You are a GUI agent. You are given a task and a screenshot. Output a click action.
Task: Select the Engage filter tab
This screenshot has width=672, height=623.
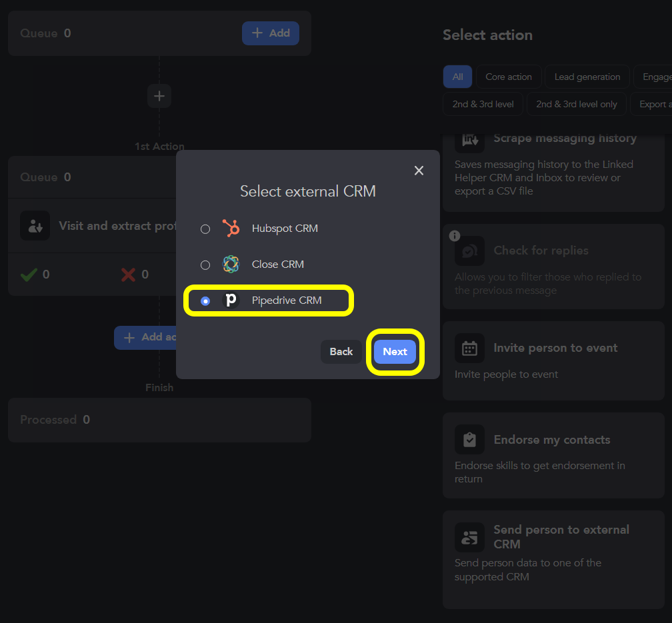[x=653, y=77]
